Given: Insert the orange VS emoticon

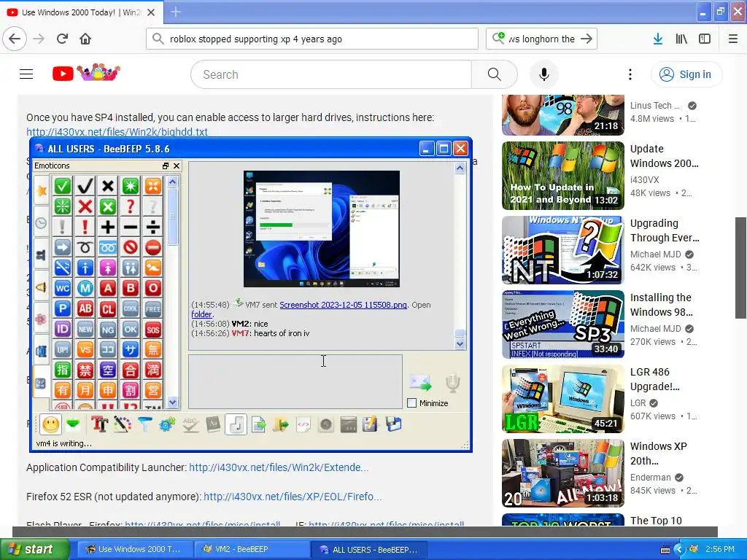Looking at the screenshot, I should [x=85, y=349].
